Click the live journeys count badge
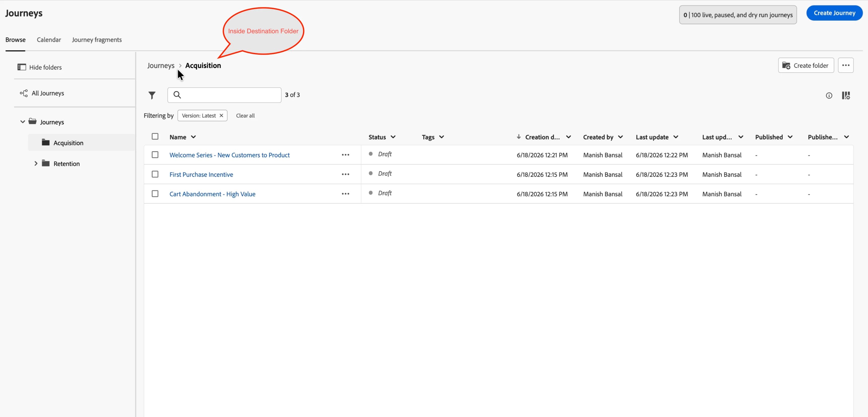This screenshot has height=417, width=868. click(738, 15)
